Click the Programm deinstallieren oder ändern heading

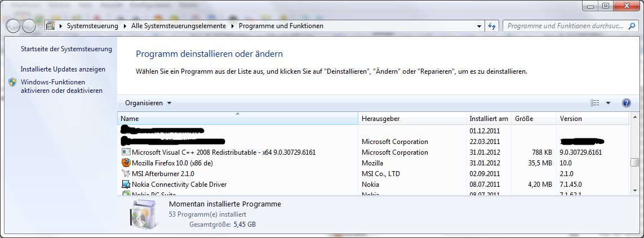tap(210, 54)
